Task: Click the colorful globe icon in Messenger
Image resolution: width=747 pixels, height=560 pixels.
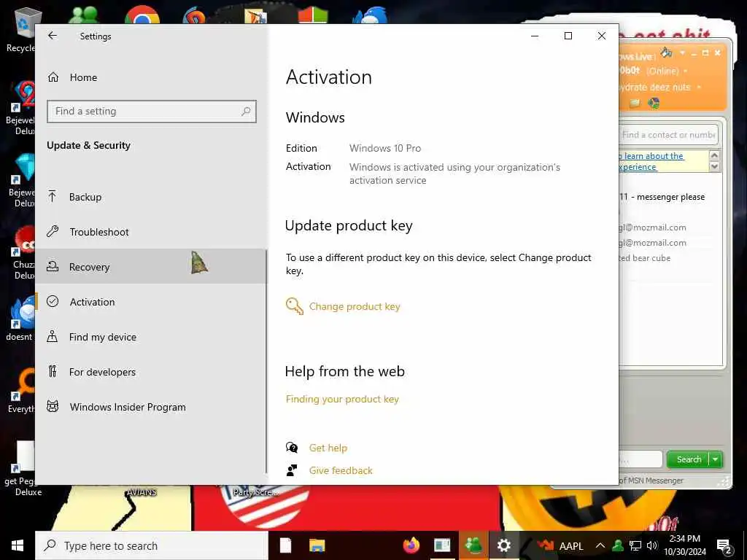Action: [654, 103]
